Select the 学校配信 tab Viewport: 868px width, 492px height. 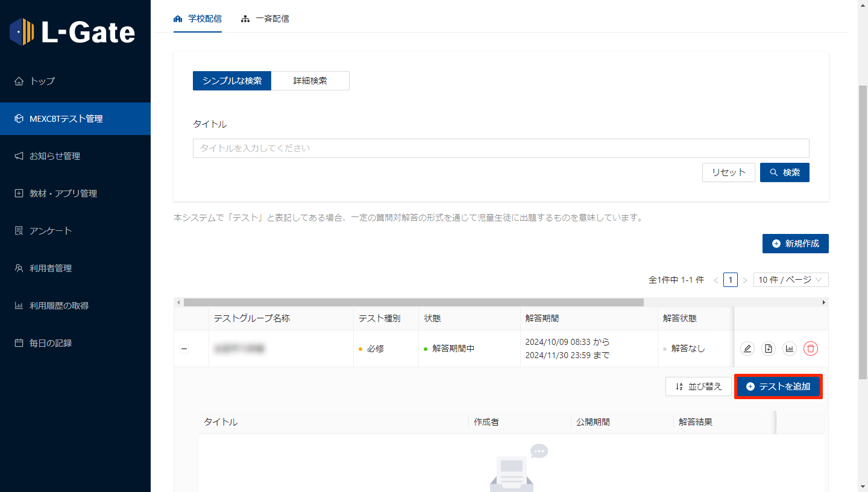tap(198, 19)
